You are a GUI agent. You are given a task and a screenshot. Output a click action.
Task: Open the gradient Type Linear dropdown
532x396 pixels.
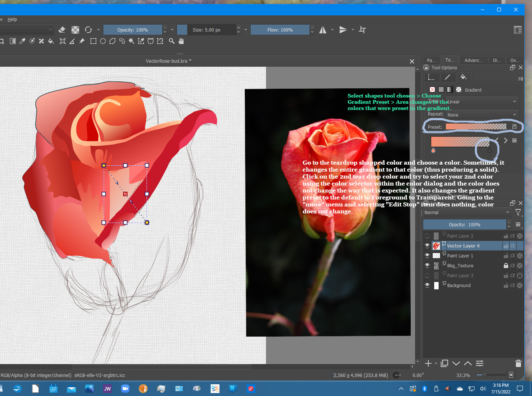point(482,102)
